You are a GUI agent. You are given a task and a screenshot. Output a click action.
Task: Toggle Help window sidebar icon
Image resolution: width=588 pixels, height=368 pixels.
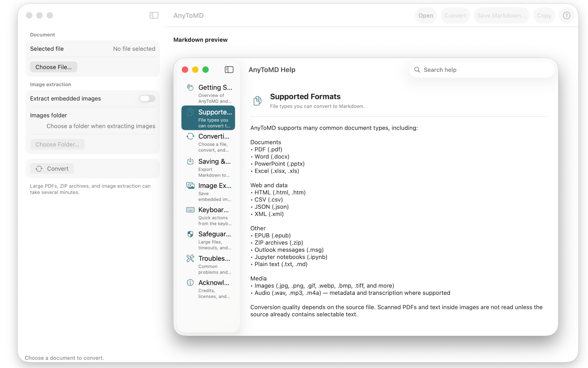click(229, 70)
